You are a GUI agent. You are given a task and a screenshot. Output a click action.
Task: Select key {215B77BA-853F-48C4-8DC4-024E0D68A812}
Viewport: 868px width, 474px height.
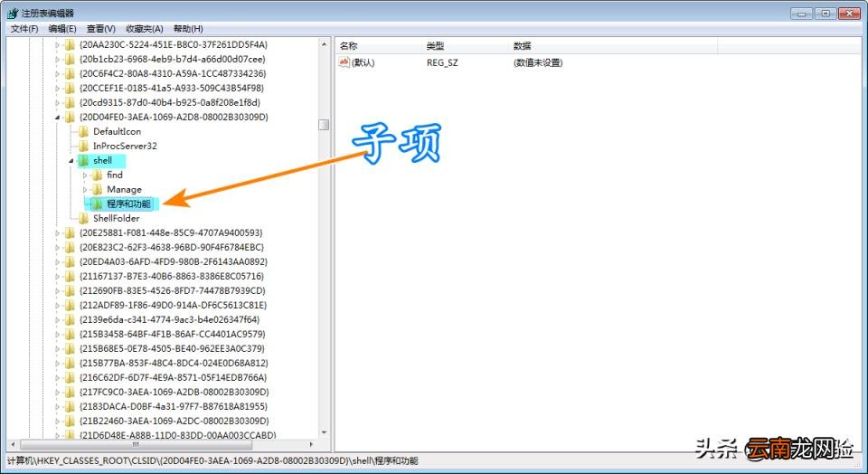point(174,364)
